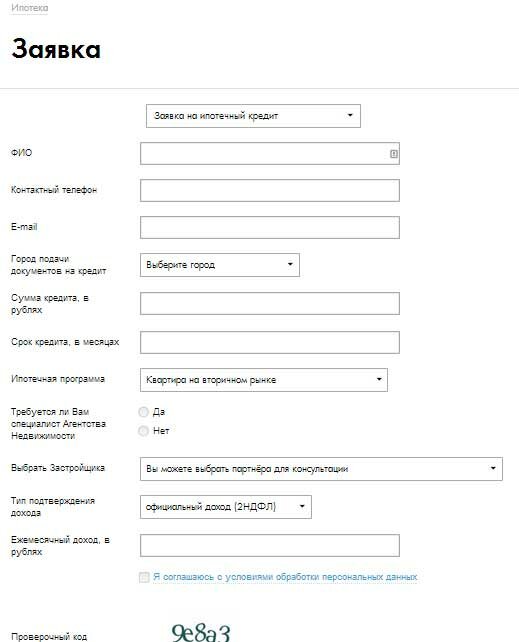Image resolution: width=519 pixels, height=642 pixels.
Task: Click the CAPTCHA code image 9e8a3
Action: [x=201, y=632]
